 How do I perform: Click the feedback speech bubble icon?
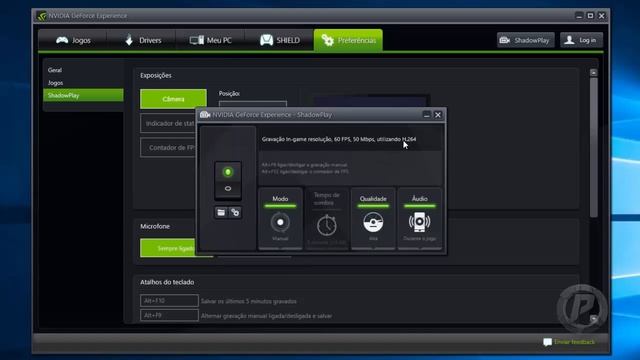pyautogui.click(x=547, y=342)
